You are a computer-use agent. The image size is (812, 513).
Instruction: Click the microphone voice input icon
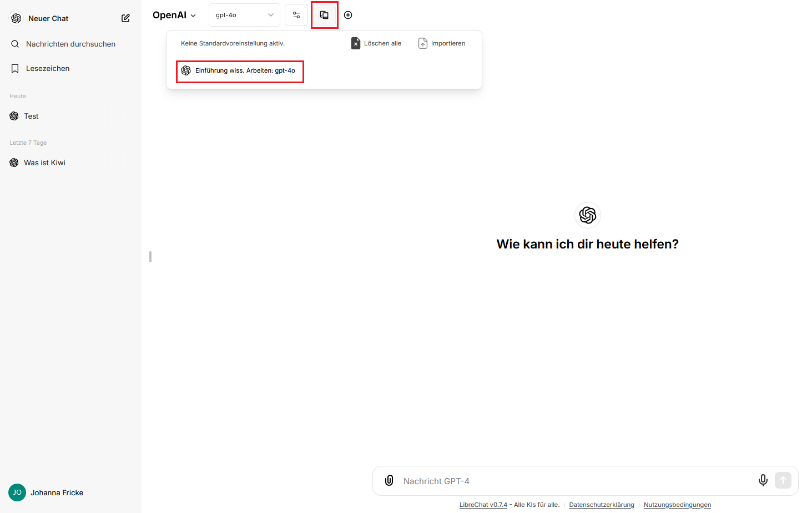point(763,480)
